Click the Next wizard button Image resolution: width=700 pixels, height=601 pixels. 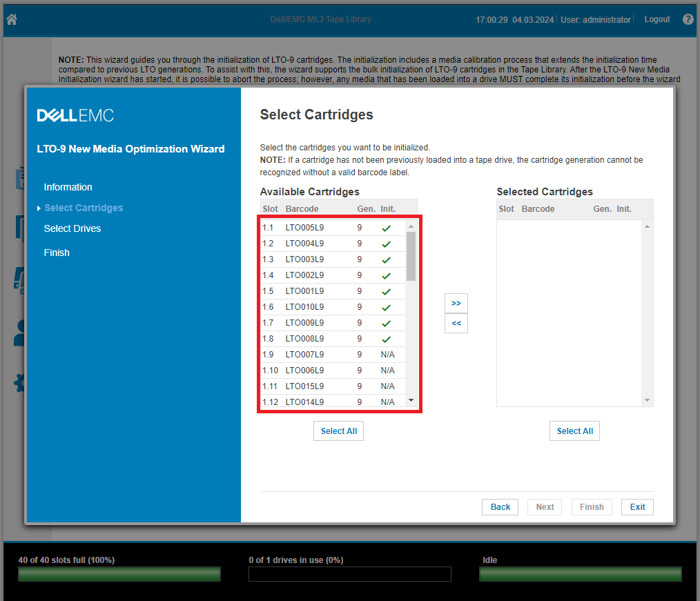pyautogui.click(x=545, y=507)
